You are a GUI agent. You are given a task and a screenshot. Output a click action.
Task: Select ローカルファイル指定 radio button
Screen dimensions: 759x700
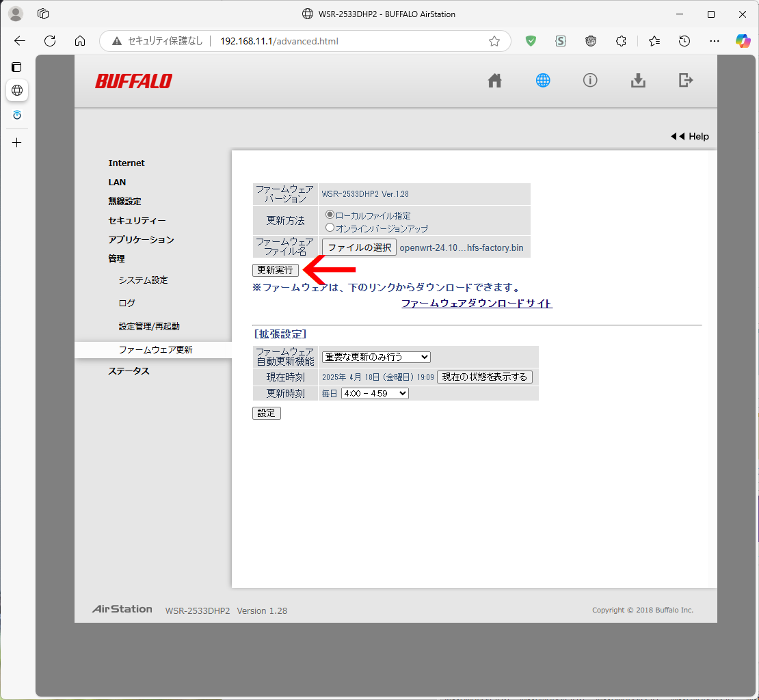[330, 214]
